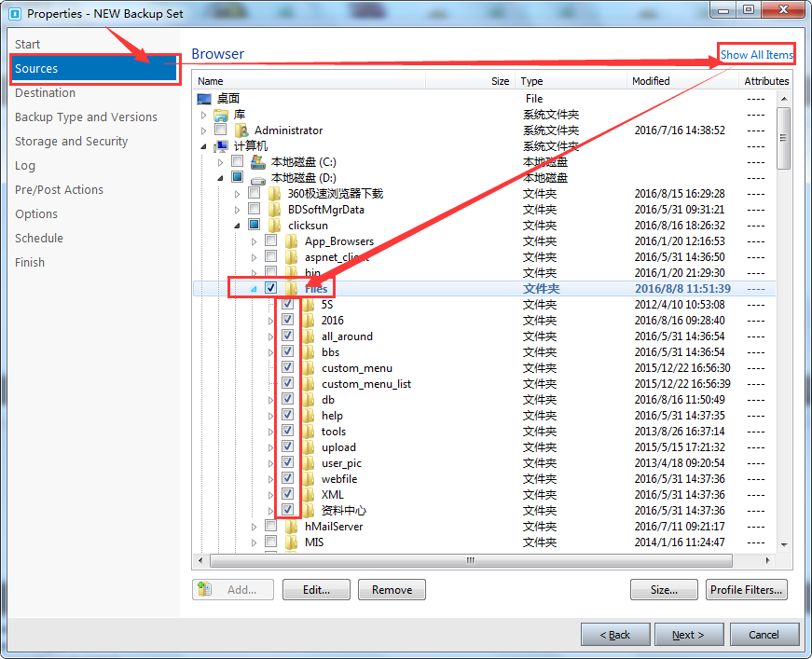Click the 库 library icon

(221, 115)
